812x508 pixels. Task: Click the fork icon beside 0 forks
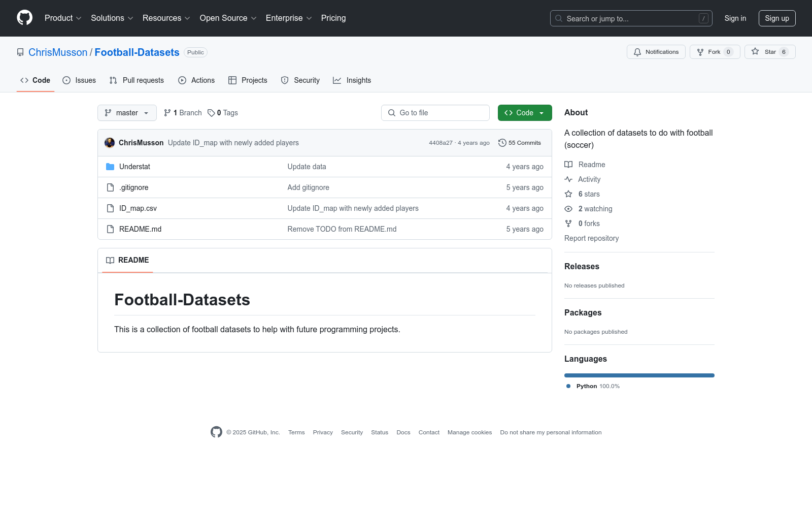point(568,224)
